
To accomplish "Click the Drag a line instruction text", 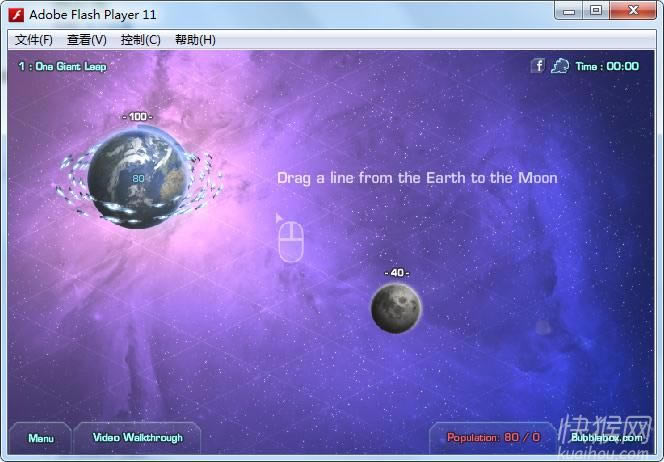I will pos(417,178).
